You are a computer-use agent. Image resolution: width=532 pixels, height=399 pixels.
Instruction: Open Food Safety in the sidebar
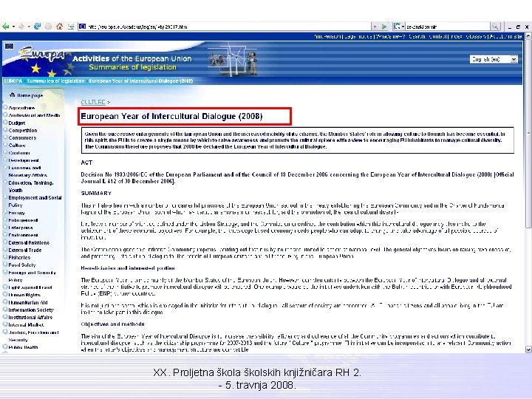(22, 265)
